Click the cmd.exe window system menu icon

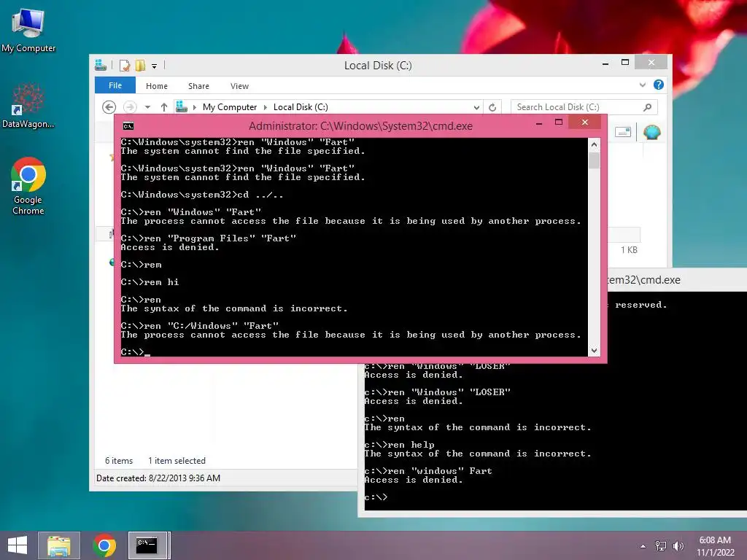coord(128,126)
